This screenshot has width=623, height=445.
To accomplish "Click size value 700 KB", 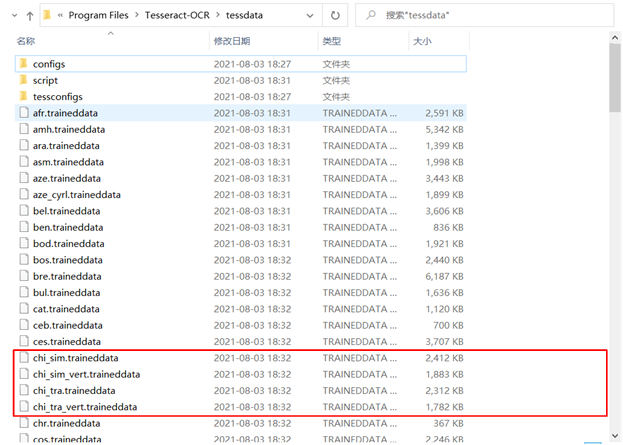I will tap(448, 325).
